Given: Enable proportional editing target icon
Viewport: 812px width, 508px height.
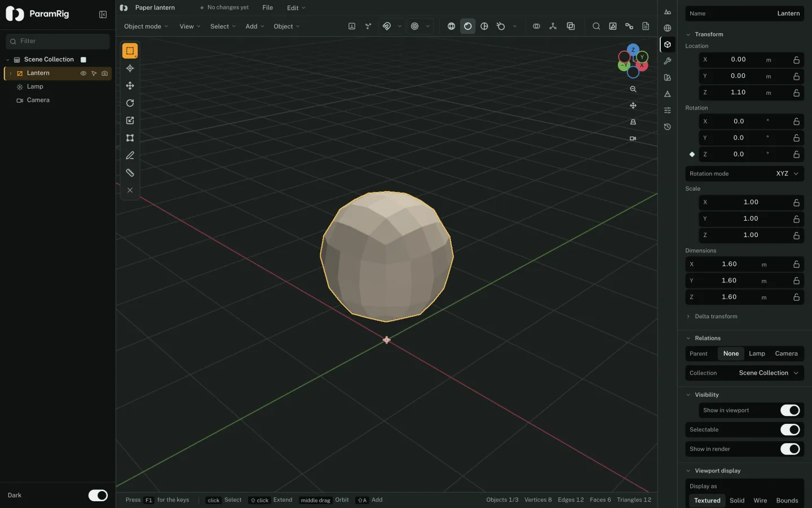Looking at the screenshot, I should tap(415, 27).
